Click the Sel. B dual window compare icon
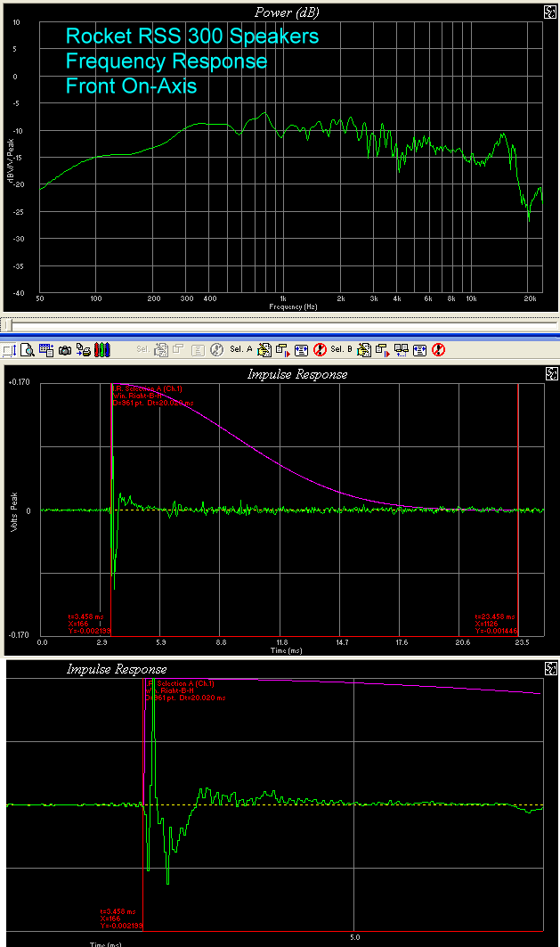 click(401, 350)
